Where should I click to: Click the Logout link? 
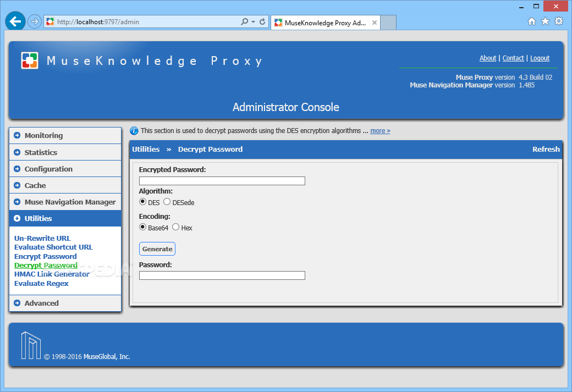pos(540,58)
